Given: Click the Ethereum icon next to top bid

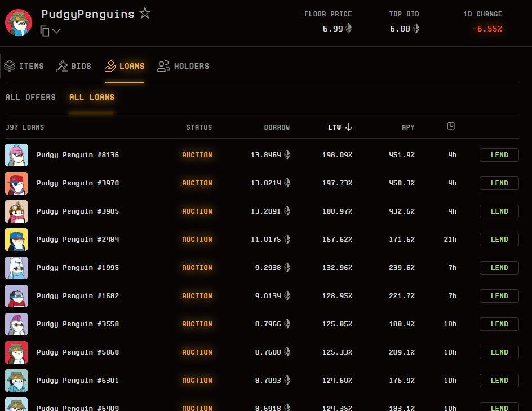Looking at the screenshot, I should (416, 29).
